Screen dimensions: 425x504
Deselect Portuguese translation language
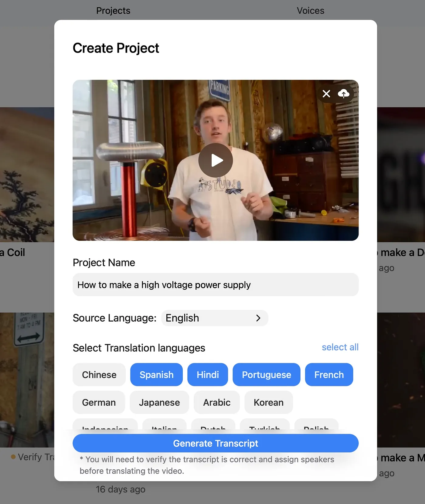267,375
